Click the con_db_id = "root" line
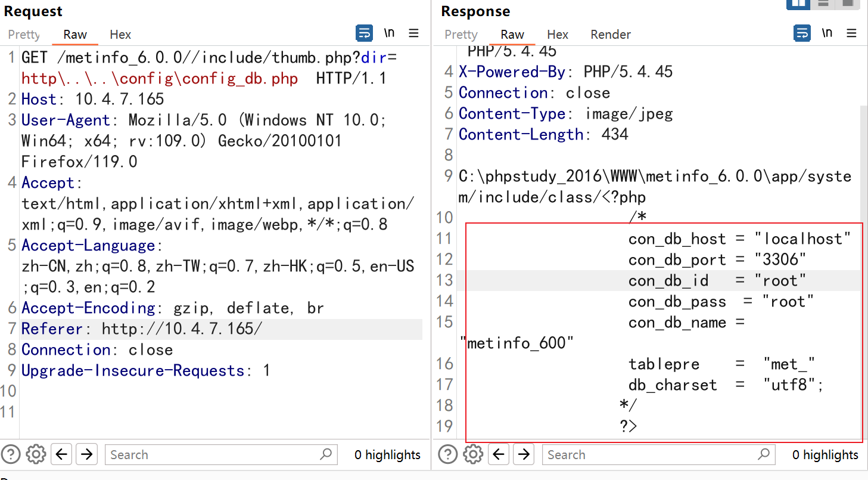The width and height of the screenshot is (868, 480). tap(717, 281)
